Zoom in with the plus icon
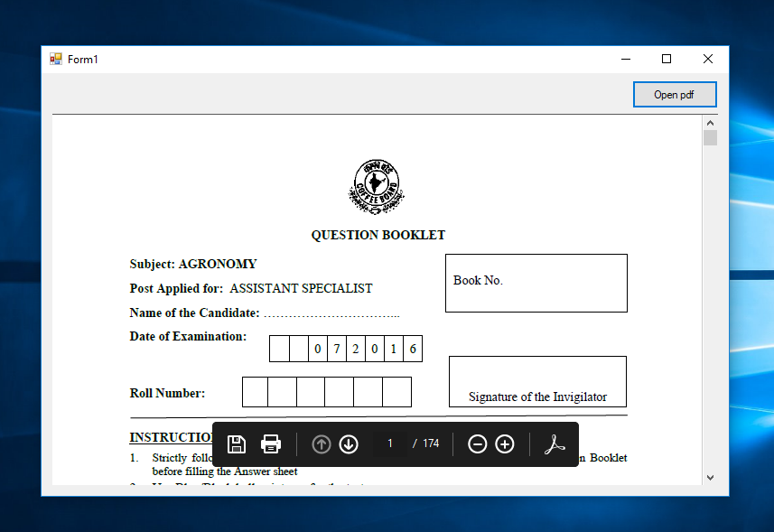This screenshot has height=532, width=774. pyautogui.click(x=505, y=444)
